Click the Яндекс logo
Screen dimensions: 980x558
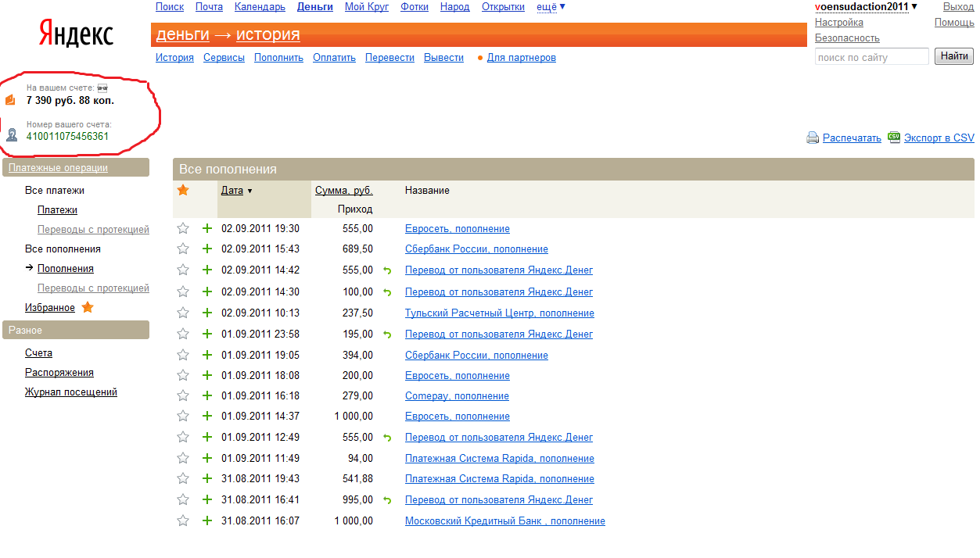pos(76,34)
